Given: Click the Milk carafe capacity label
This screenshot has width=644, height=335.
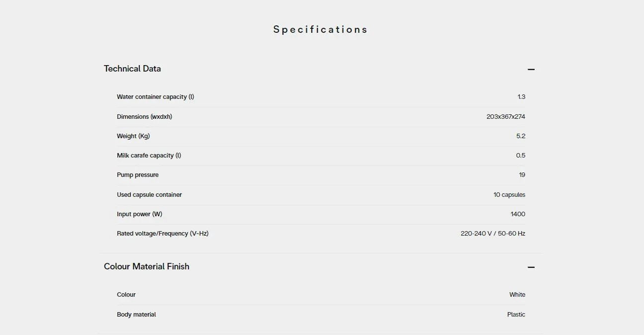Looking at the screenshot, I should point(149,156).
